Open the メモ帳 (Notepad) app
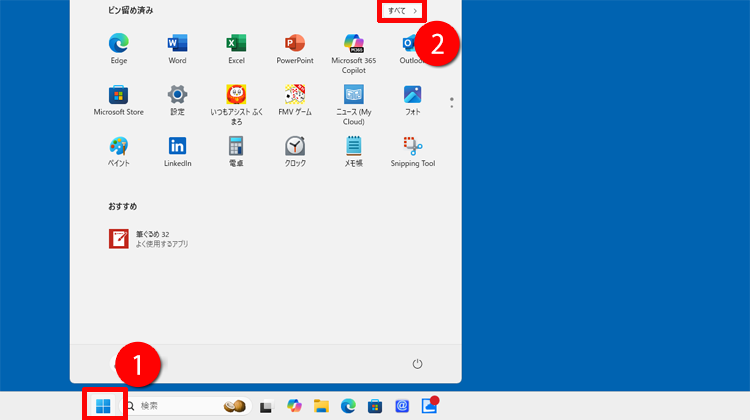Viewport: 750px width, 420px height. click(353, 147)
